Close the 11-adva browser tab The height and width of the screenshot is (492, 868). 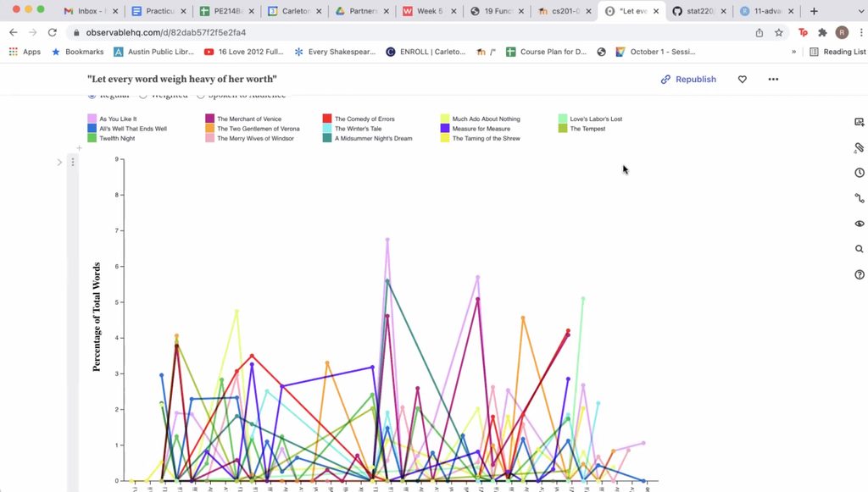pos(791,11)
